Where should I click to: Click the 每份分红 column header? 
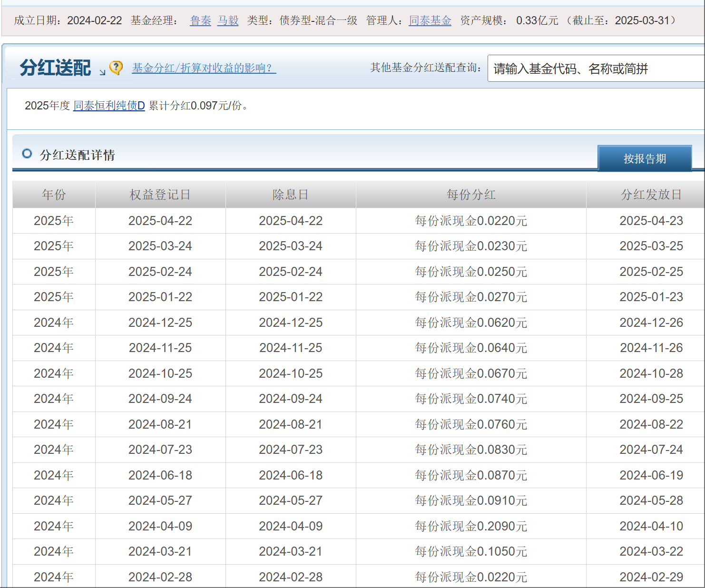coord(471,195)
